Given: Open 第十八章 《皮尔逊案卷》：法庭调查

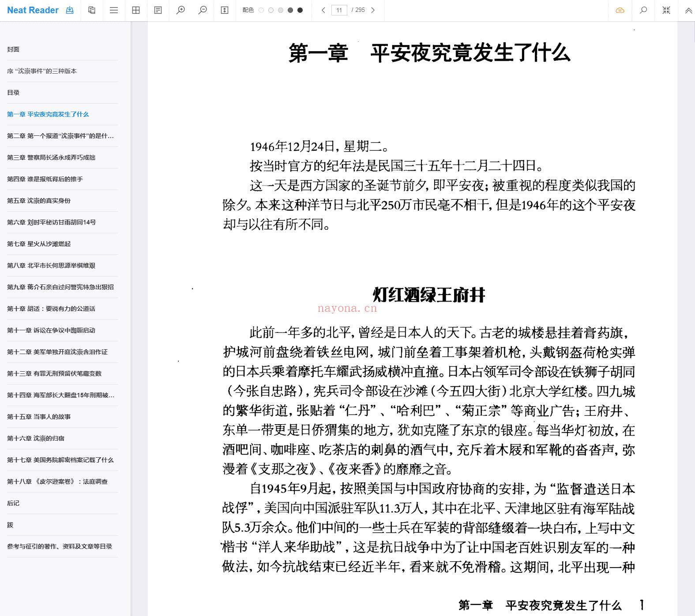Looking at the screenshot, I should click(63, 482).
